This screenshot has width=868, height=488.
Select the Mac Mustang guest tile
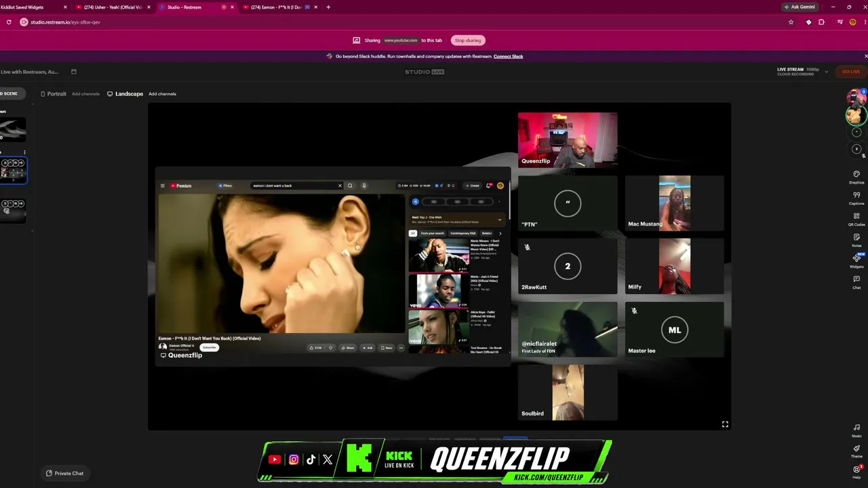(x=674, y=203)
